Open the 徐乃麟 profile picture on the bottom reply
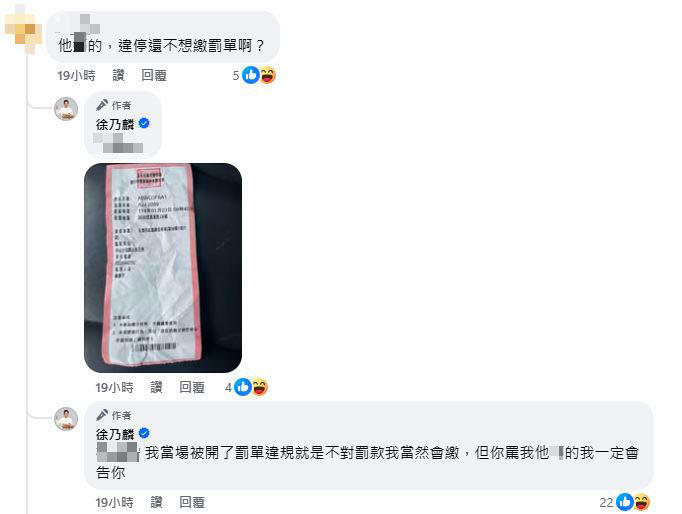Image resolution: width=682 pixels, height=514 pixels. (x=66, y=419)
